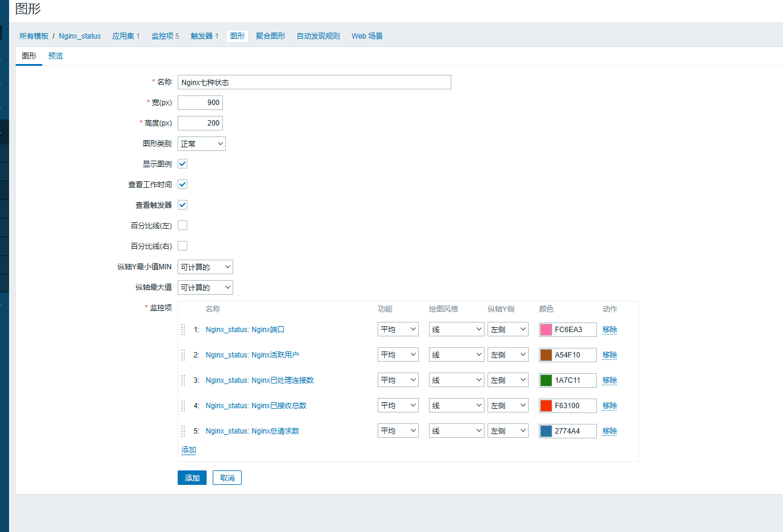This screenshot has width=783, height=532.
Task: Remove the Nginx活跃用户 item
Action: 610,355
